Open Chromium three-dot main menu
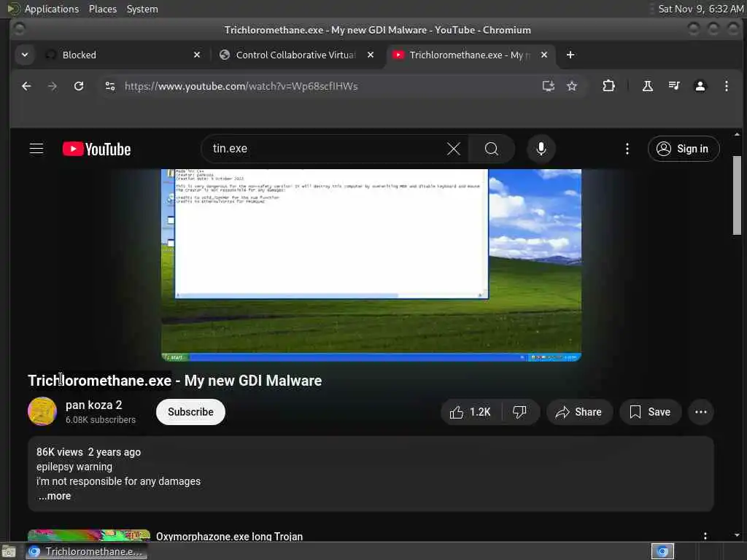 click(726, 86)
